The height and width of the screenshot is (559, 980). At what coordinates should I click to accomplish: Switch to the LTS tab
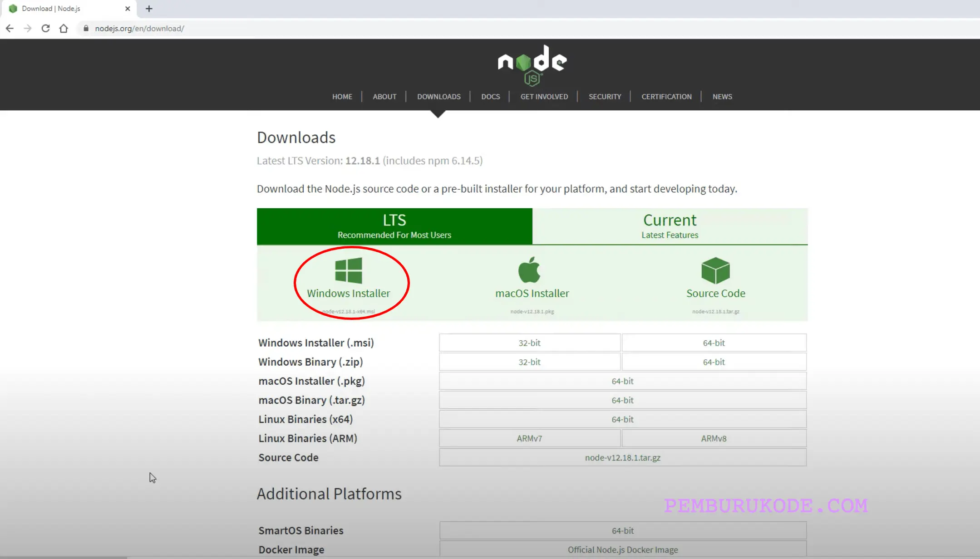coord(394,226)
